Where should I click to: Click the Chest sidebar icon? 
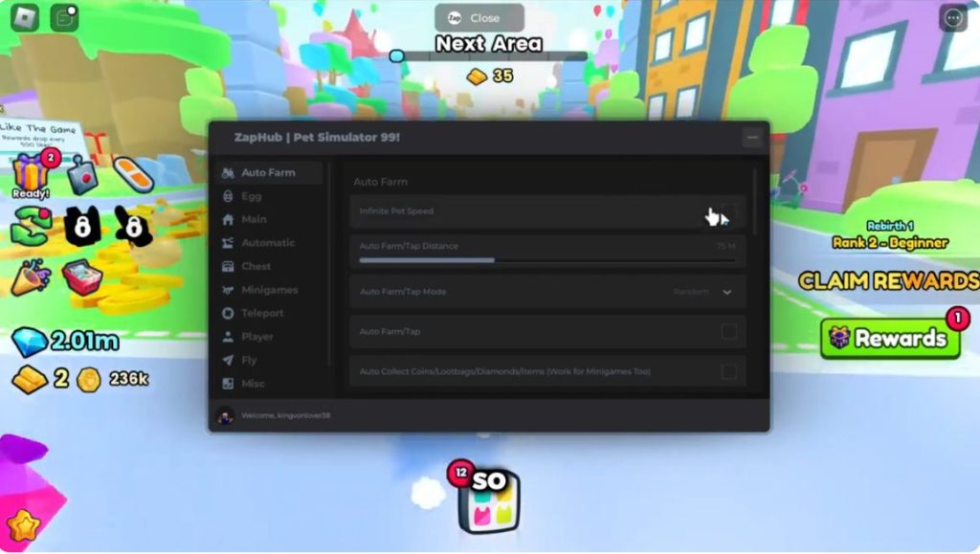tap(228, 267)
